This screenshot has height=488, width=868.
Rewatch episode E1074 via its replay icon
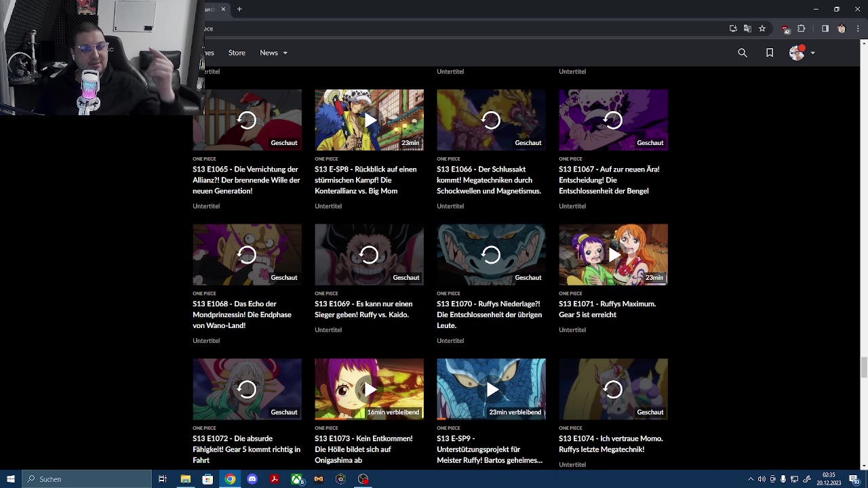click(x=613, y=389)
